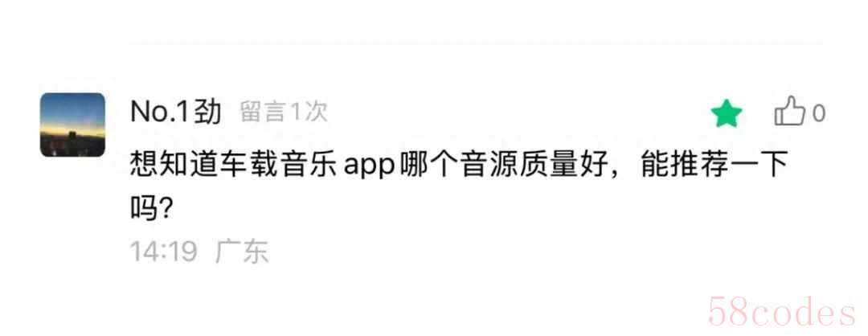This screenshot has width=868, height=336.
Task: Click the like count 0
Action: point(818,114)
